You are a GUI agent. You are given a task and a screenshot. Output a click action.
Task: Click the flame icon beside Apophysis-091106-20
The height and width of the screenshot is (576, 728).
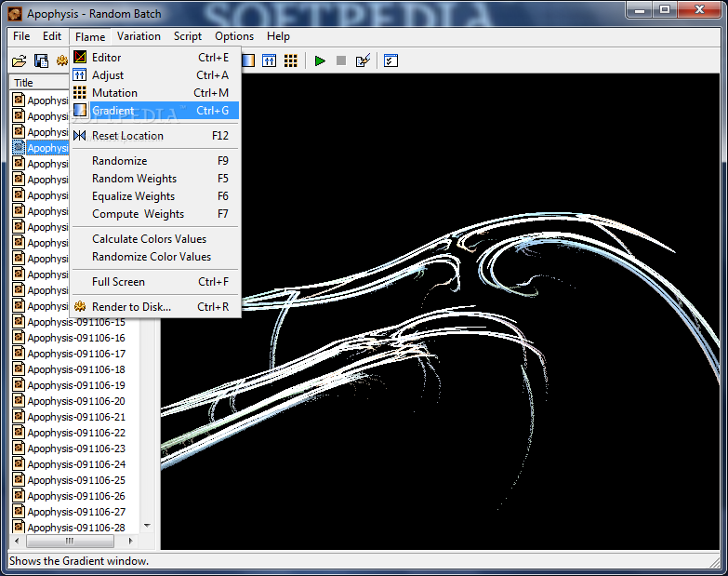tap(19, 400)
